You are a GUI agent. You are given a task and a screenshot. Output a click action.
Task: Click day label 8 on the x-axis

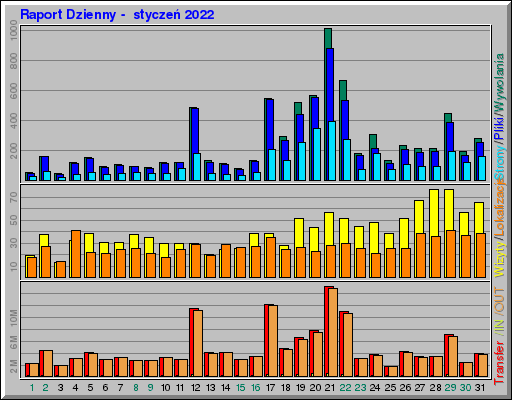(136, 388)
